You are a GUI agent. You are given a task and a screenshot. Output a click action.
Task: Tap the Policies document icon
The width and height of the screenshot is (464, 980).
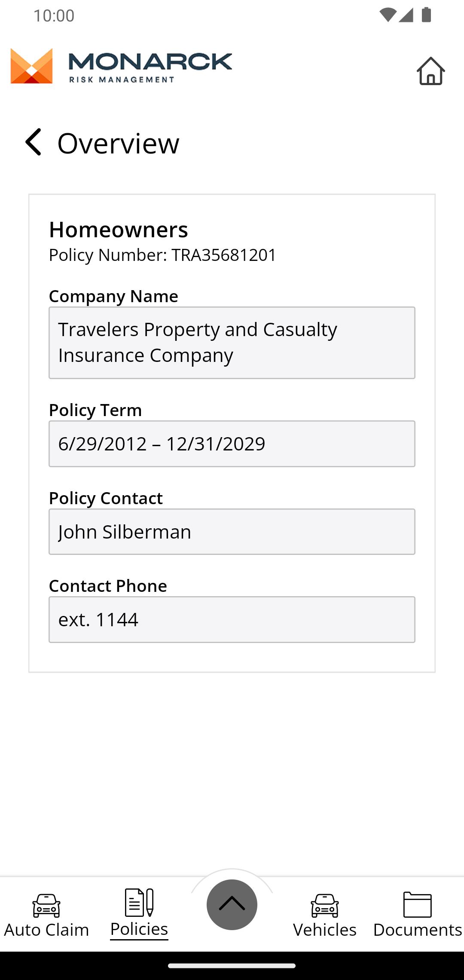pyautogui.click(x=139, y=903)
